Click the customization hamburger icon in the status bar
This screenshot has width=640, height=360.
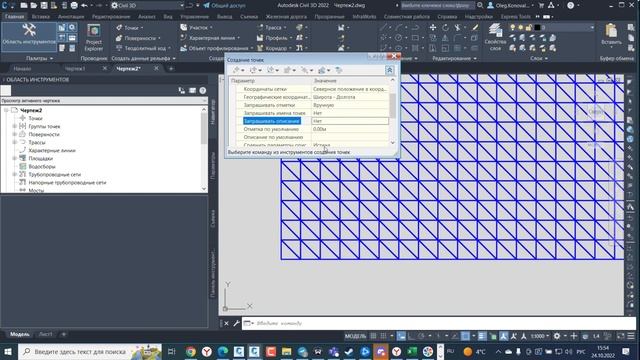tap(631, 336)
